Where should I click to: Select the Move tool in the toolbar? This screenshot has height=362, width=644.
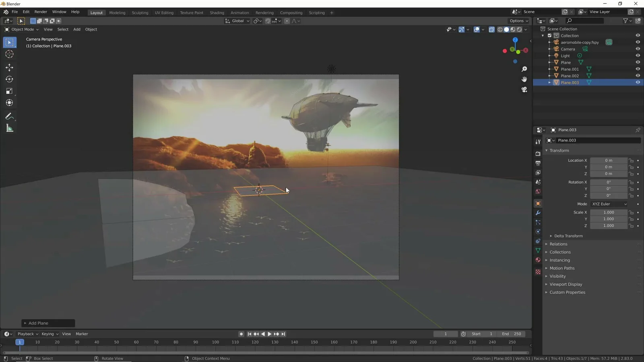tap(9, 68)
